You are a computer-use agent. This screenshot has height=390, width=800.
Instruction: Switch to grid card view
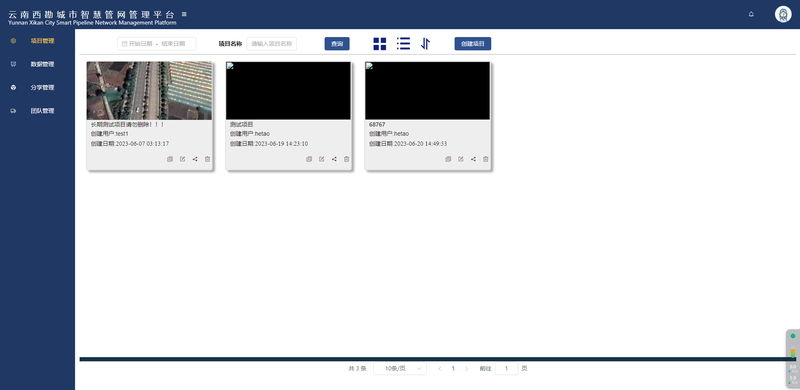coord(380,44)
